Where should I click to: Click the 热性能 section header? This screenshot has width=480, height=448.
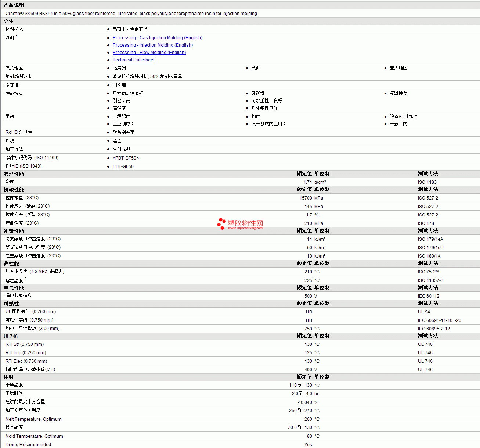click(11, 264)
